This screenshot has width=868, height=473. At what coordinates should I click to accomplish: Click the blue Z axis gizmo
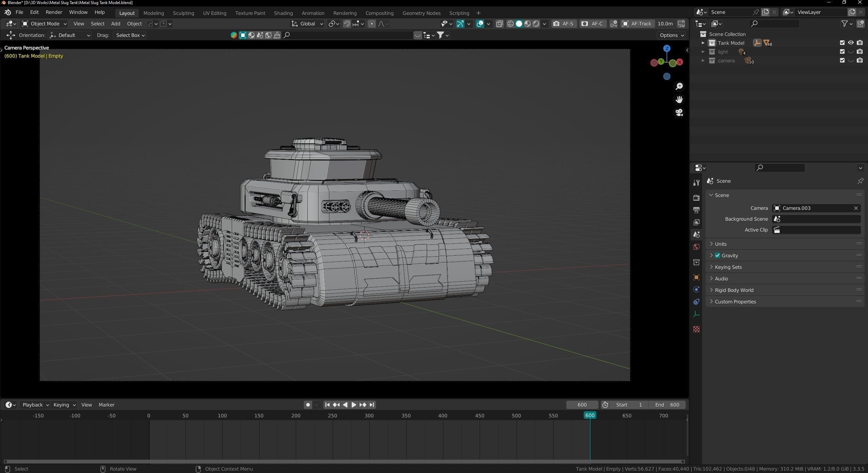(667, 48)
